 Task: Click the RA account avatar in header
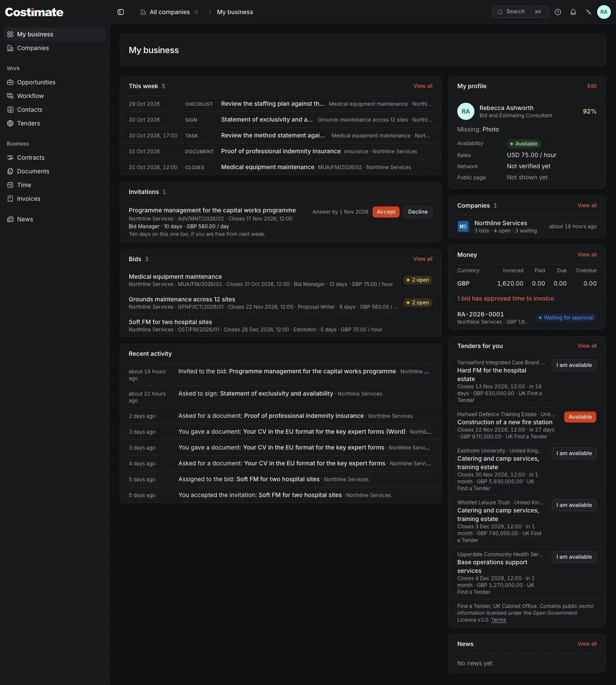[604, 12]
